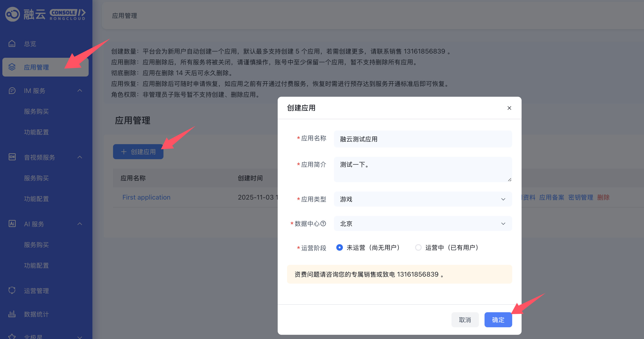Viewport: 644px width, 339px height.
Task: Open 服务购买 under 音视频服务
Action: click(x=36, y=178)
